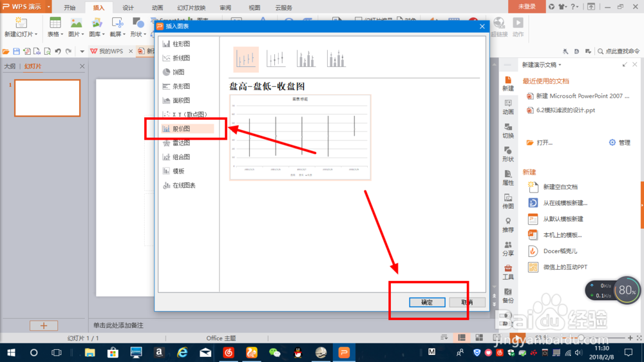
Task: Click the print preview icon in quick access
Action: coord(47,52)
